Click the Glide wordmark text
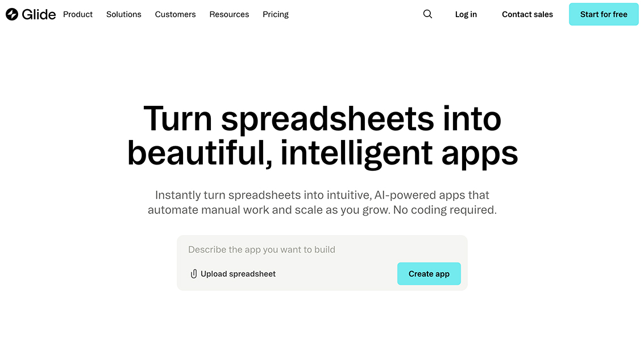644x346 pixels. click(39, 14)
